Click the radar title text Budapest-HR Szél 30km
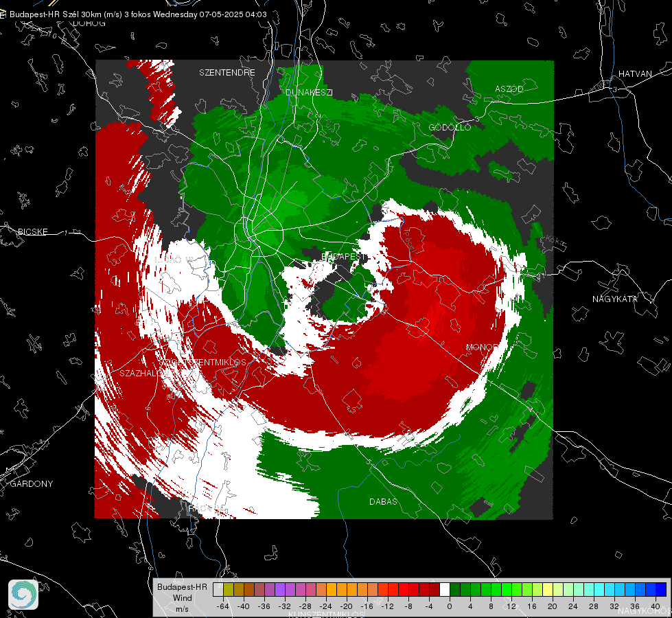The image size is (672, 618). [55, 14]
